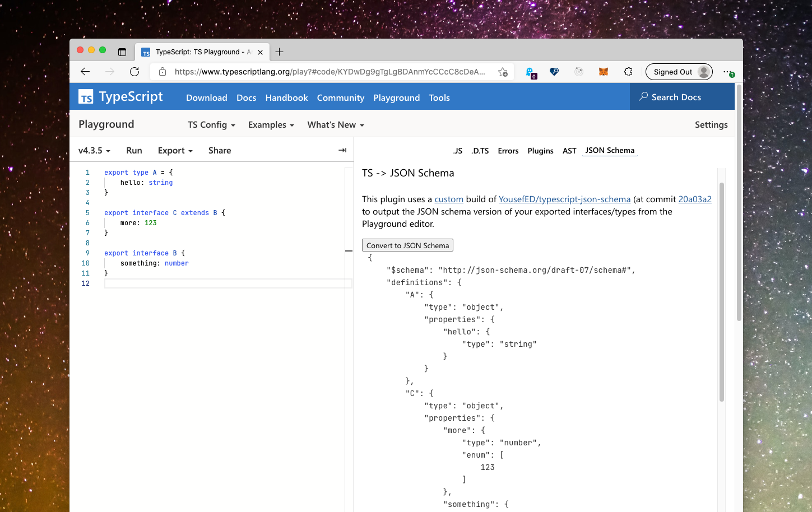Click the TypeScript TS logo
This screenshot has width=812, height=512.
(86, 97)
